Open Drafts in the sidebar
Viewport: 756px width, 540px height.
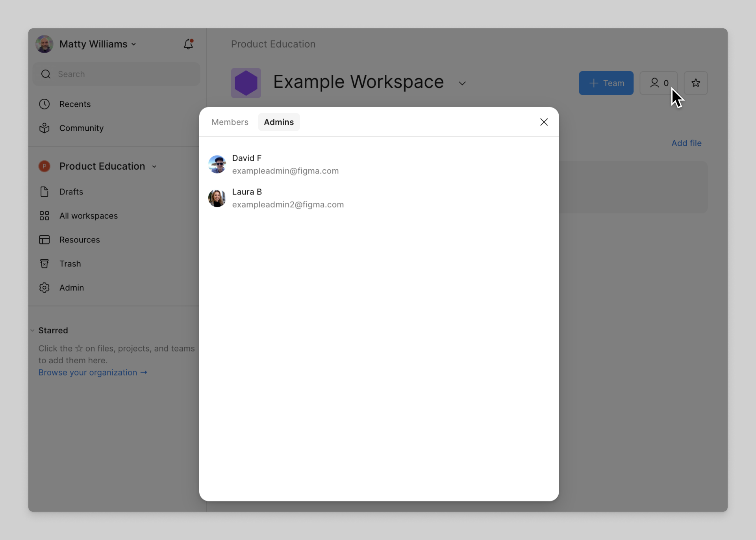pyautogui.click(x=71, y=192)
